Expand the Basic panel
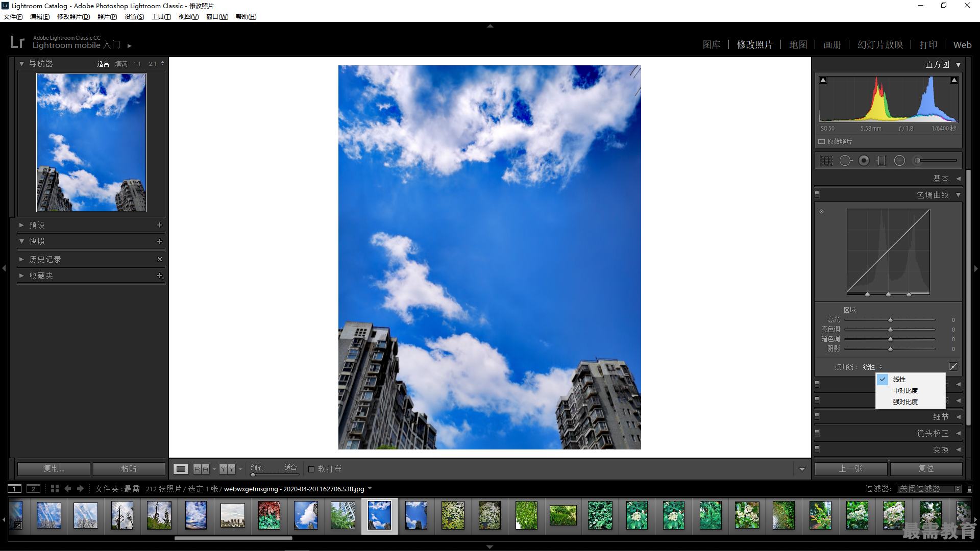 click(959, 179)
